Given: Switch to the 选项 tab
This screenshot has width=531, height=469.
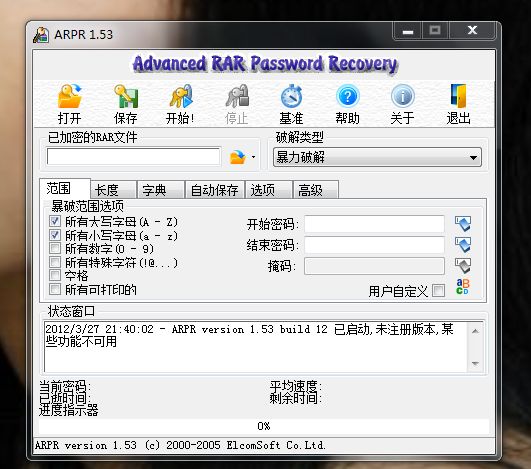Looking at the screenshot, I should pyautogui.click(x=269, y=190).
